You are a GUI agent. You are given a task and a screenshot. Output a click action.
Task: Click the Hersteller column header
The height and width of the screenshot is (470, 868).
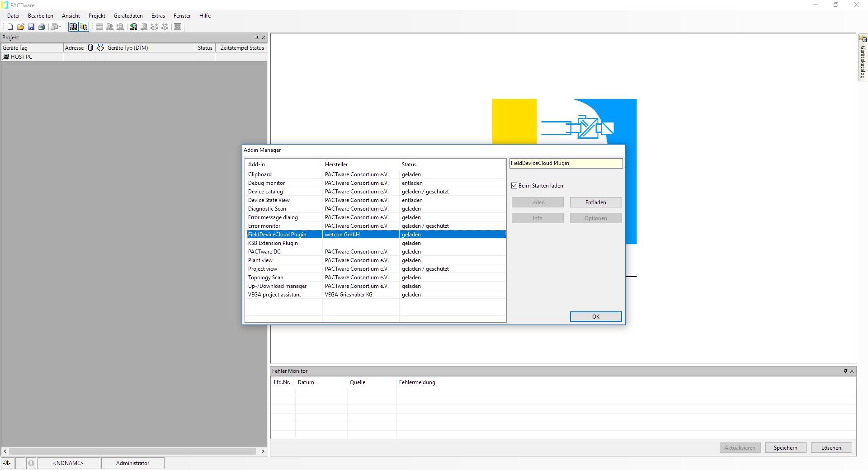point(361,164)
